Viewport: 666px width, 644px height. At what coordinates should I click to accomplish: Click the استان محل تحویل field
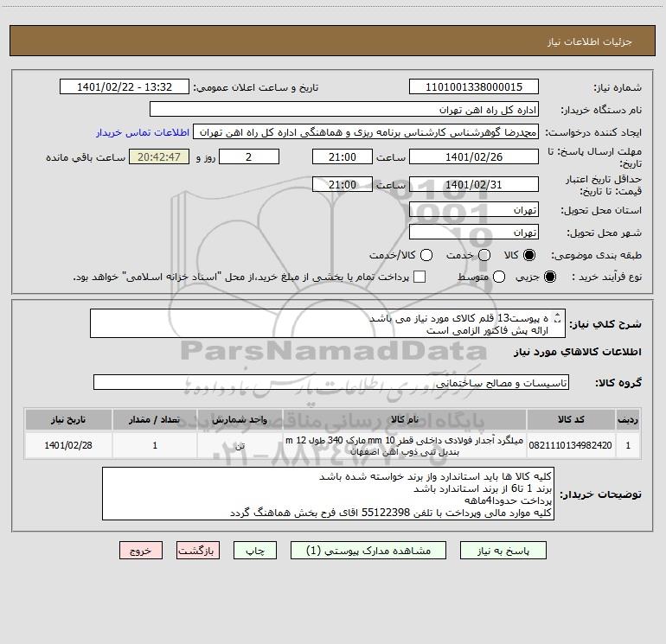pos(474,209)
